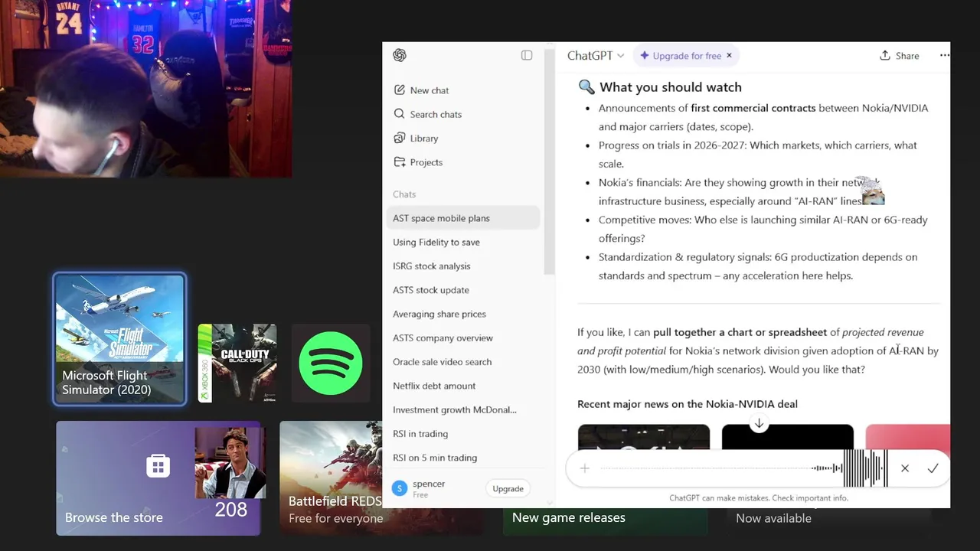Click the plus attach icon in composer
The image size is (980, 551).
click(584, 468)
